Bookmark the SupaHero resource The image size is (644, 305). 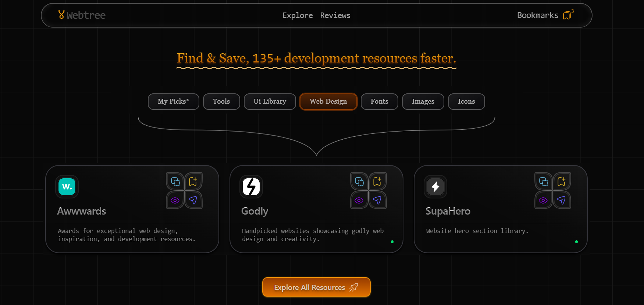point(562,181)
